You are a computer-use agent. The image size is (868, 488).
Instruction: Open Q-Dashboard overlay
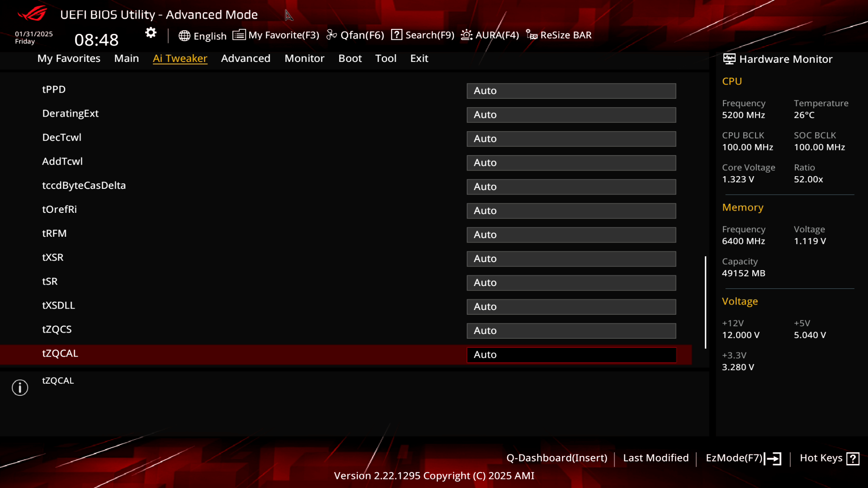[x=557, y=458]
